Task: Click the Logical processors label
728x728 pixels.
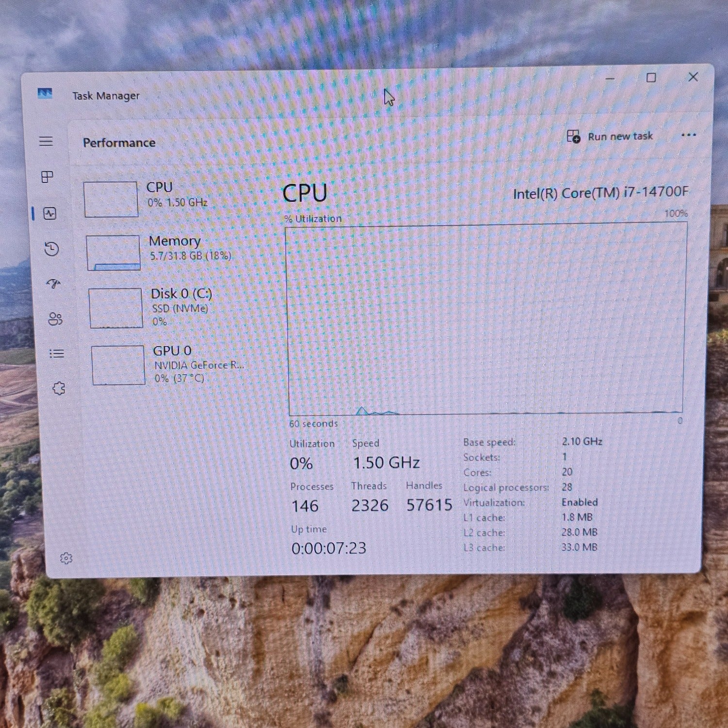Action: tap(506, 487)
